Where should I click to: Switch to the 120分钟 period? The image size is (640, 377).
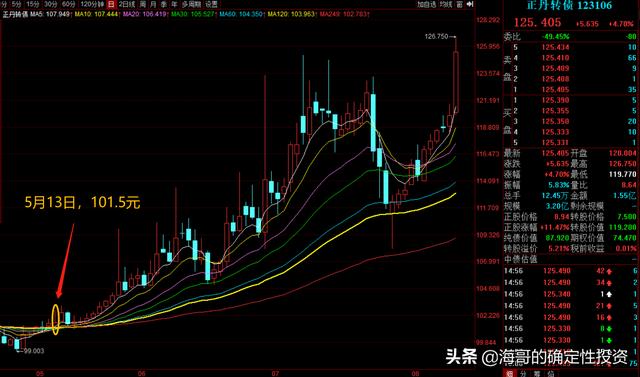92,4
